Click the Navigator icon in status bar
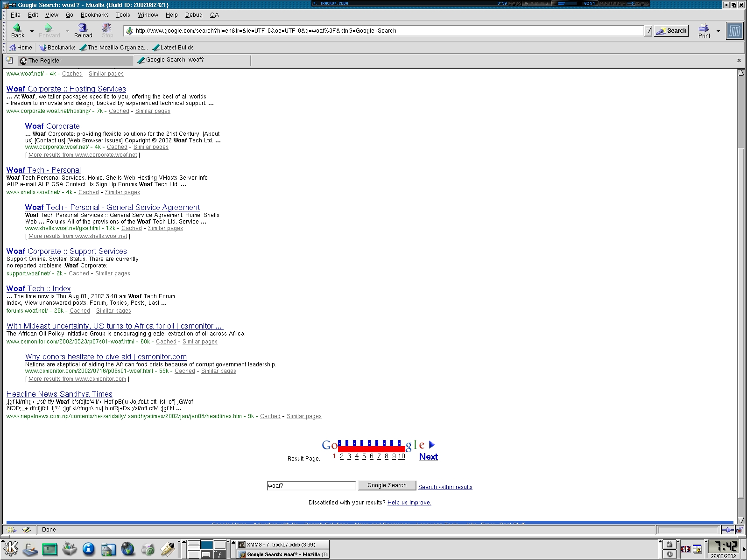747x560 pixels. [x=12, y=530]
